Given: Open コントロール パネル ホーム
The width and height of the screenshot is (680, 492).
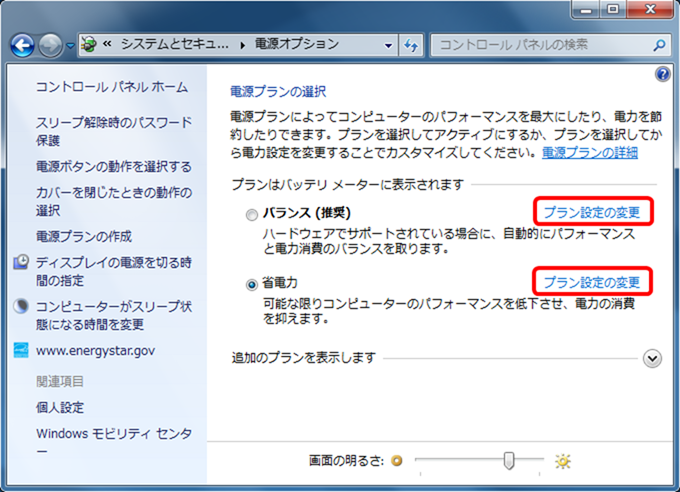Looking at the screenshot, I should [112, 87].
